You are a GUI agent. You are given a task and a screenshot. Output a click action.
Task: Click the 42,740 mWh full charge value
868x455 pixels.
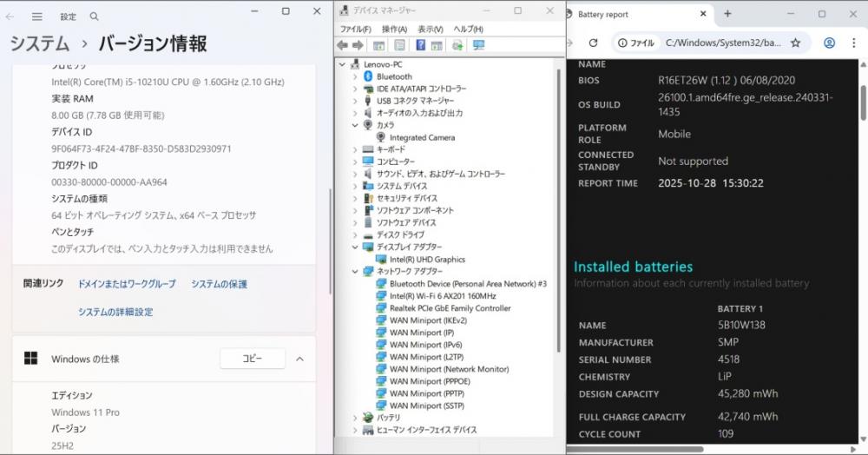[748, 416]
